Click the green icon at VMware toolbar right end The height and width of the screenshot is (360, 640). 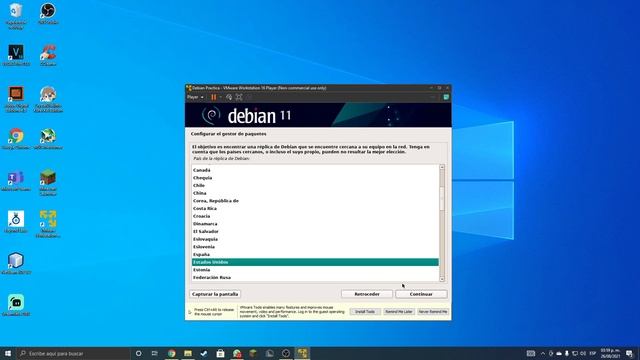446,97
